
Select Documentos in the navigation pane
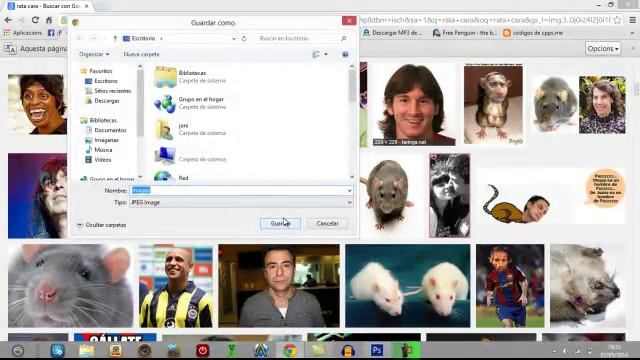[110, 130]
